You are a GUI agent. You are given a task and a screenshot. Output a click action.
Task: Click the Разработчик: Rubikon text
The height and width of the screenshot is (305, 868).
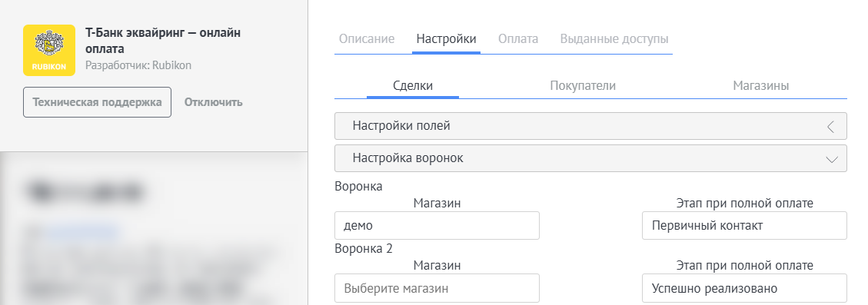(x=138, y=65)
